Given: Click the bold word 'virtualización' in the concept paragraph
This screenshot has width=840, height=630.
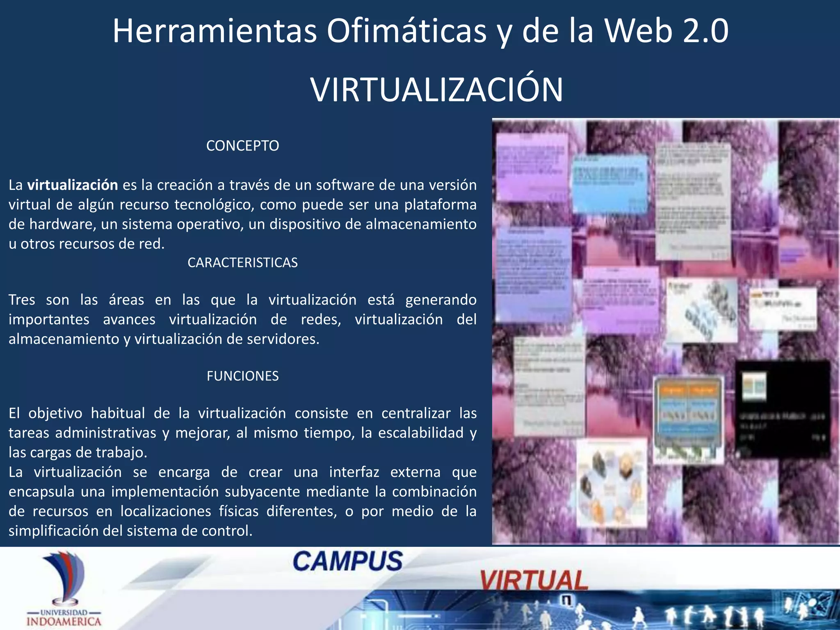Looking at the screenshot, I should click(73, 185).
